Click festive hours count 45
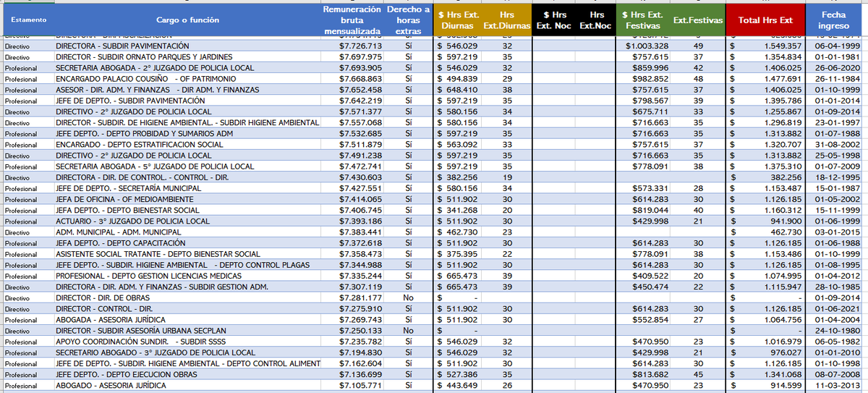Image resolution: width=868 pixels, height=393 pixels. (x=698, y=374)
